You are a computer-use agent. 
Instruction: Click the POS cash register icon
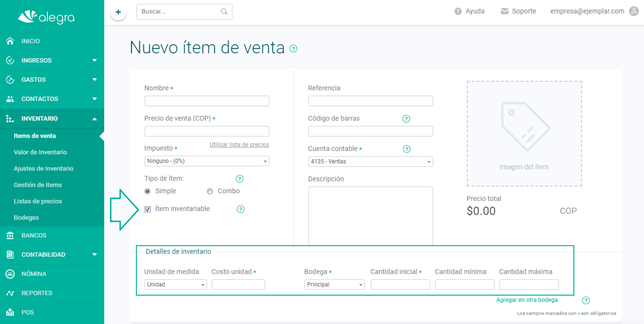click(x=10, y=312)
